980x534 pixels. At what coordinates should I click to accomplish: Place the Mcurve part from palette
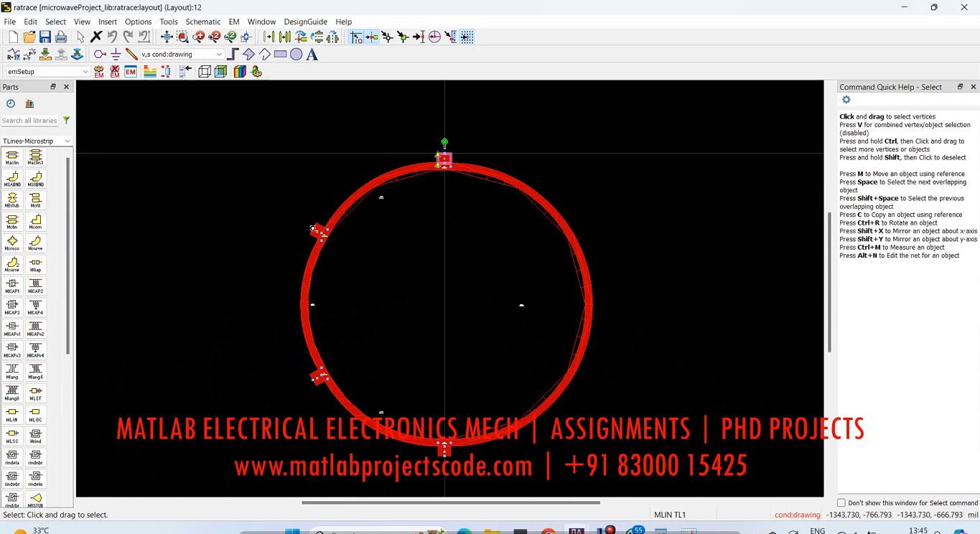35,243
